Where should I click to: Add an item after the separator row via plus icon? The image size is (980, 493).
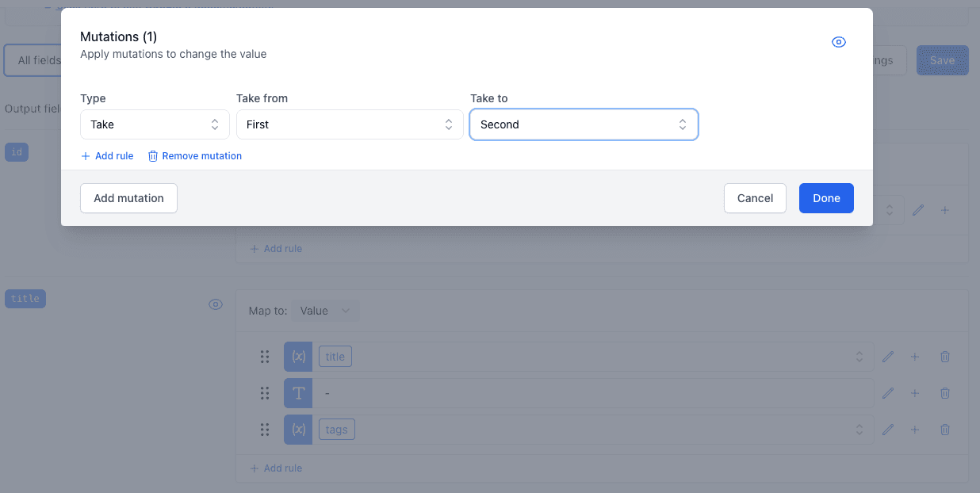914,392
